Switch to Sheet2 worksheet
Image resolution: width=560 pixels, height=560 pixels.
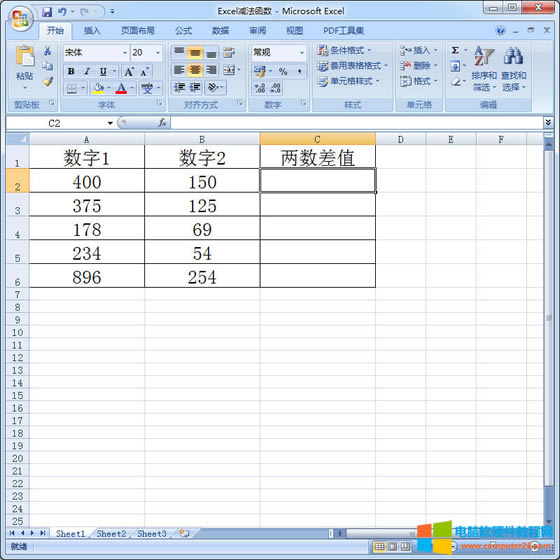coord(111,534)
